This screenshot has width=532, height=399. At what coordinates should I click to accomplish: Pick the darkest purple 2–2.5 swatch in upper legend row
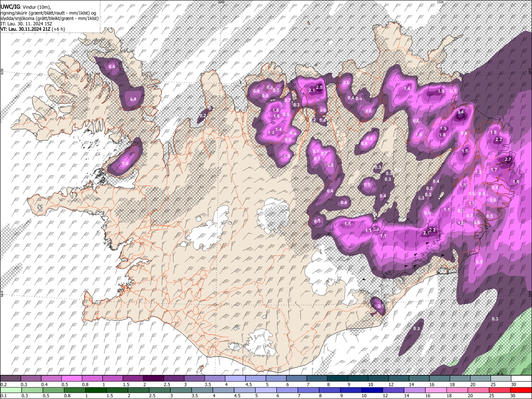153,379
